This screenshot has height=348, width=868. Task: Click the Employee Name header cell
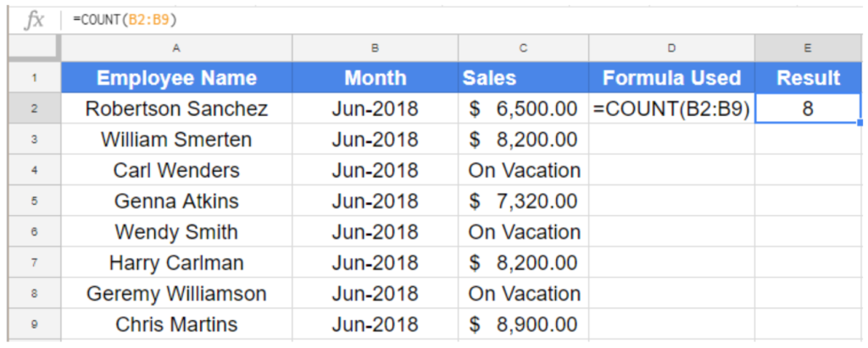click(x=176, y=79)
